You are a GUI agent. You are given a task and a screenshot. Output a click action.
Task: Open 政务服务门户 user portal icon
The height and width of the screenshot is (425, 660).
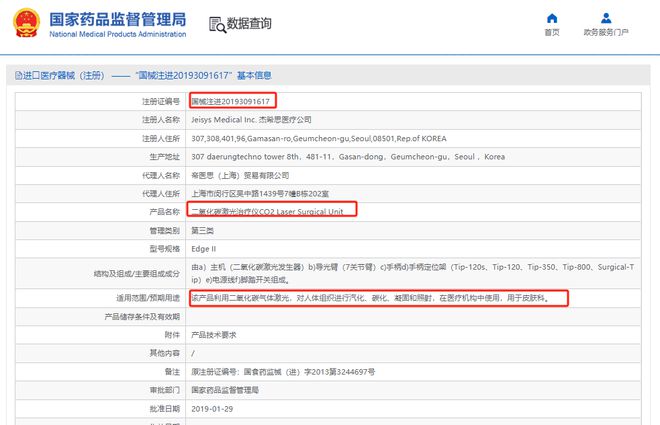[606, 19]
